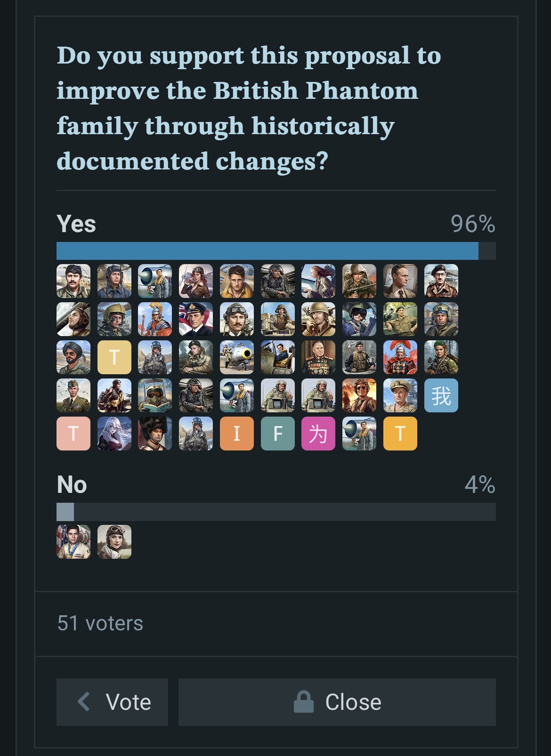Click the Yes 96% result bar
This screenshot has width=551, height=756.
(x=276, y=251)
